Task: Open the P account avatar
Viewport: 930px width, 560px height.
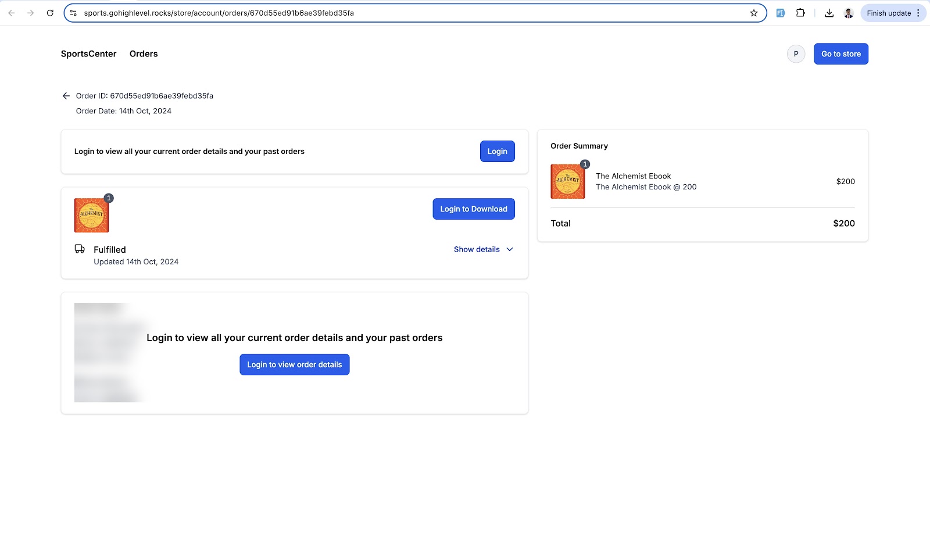Action: pyautogui.click(x=796, y=54)
